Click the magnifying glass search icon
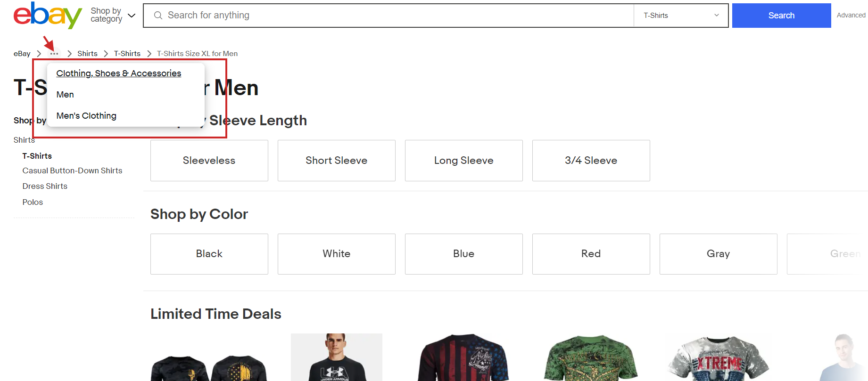 coord(158,16)
